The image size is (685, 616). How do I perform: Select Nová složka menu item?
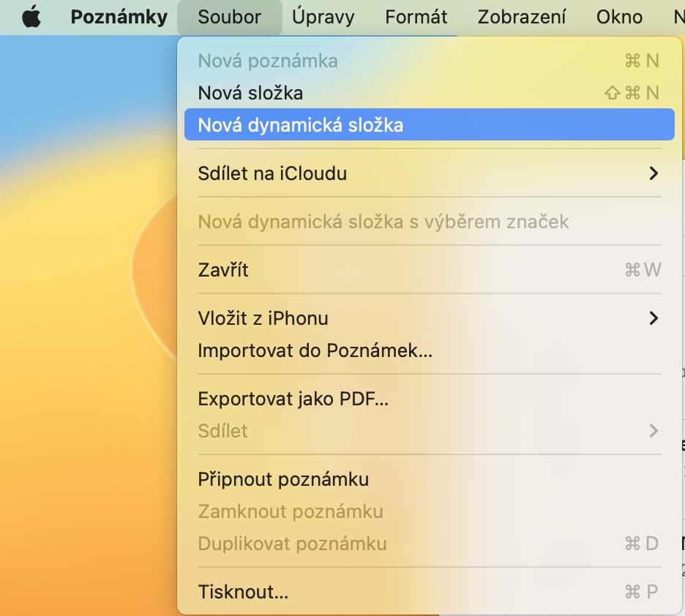[250, 93]
